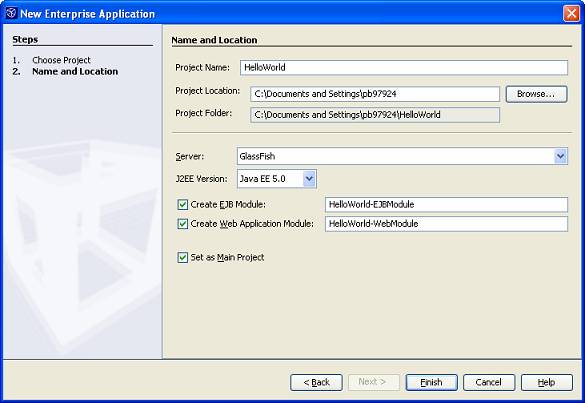Click the Steps heading
The height and width of the screenshot is (403, 585).
(25, 39)
